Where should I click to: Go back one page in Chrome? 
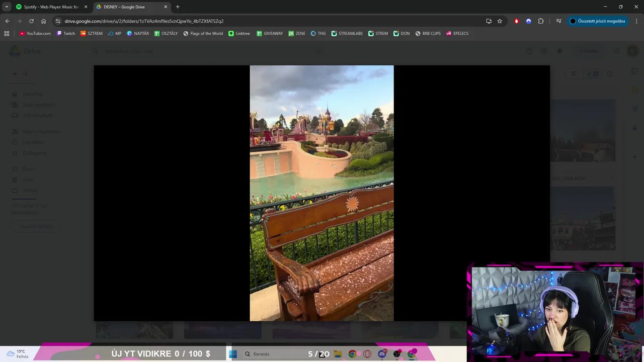(x=7, y=21)
